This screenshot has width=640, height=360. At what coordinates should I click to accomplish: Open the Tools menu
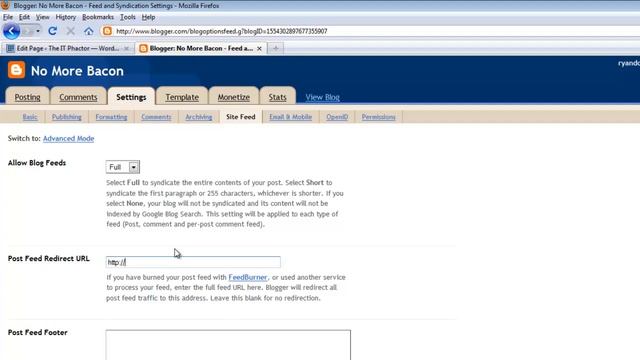[x=128, y=17]
